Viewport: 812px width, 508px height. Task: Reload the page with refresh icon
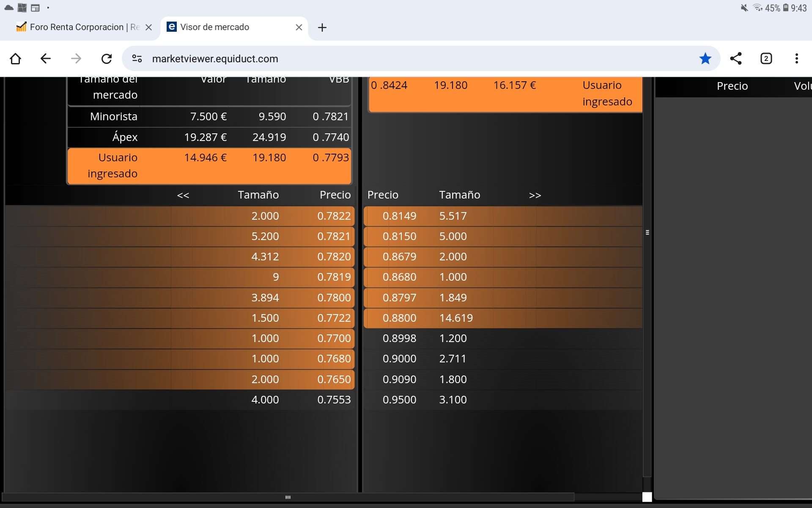(x=107, y=58)
